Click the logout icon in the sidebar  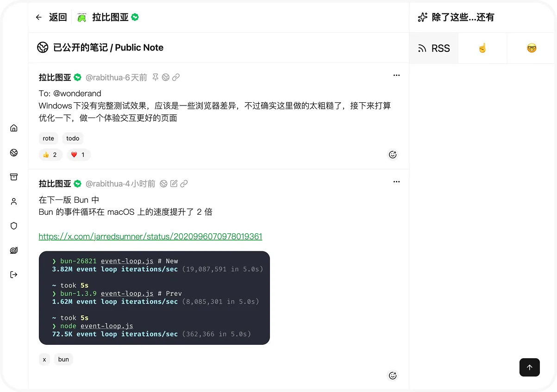[x=14, y=274]
